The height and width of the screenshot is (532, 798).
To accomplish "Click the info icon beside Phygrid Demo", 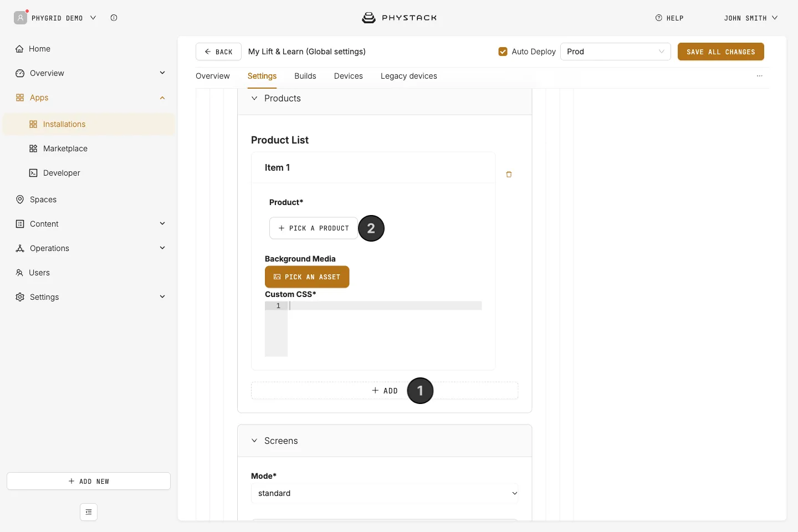I will point(114,18).
